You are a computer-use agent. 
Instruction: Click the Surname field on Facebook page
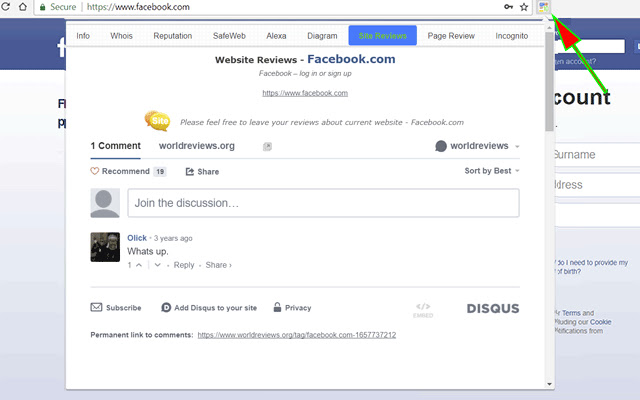[x=597, y=154]
